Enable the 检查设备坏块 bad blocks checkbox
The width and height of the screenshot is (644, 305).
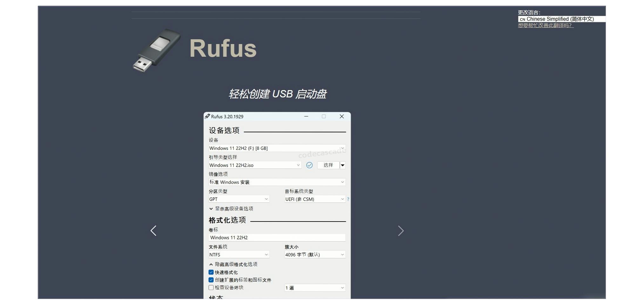[x=211, y=287]
